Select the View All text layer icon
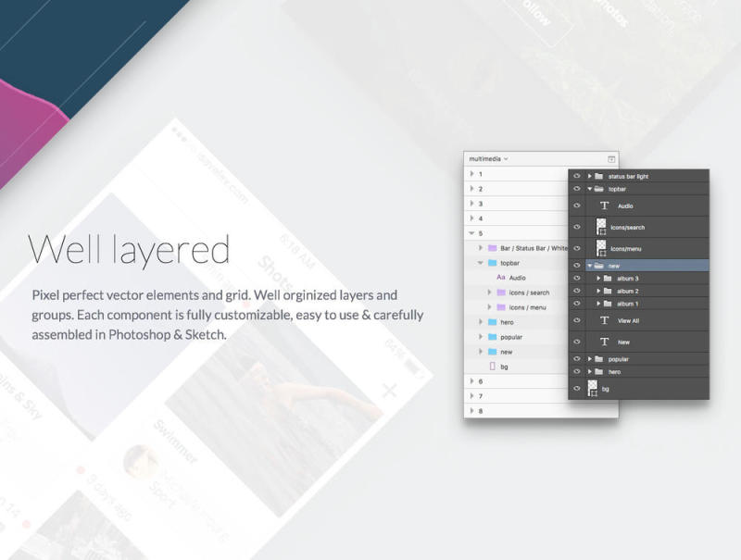 pyautogui.click(x=604, y=320)
